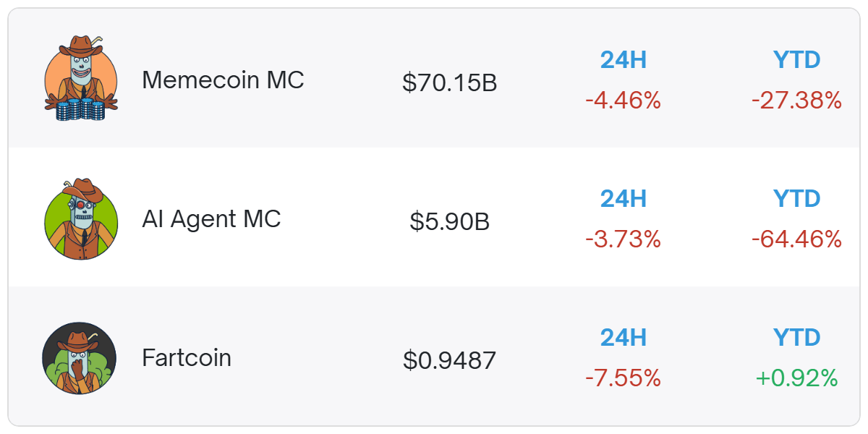Click the -64.46% yearly change value
Image resolution: width=868 pixels, height=434 pixels.
[796, 239]
